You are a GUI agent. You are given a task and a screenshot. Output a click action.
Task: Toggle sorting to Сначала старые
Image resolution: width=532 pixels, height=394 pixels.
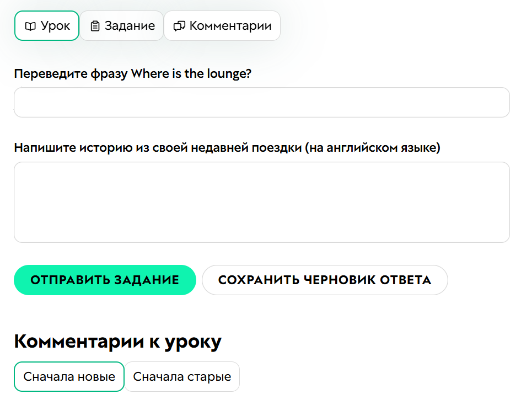coord(182,376)
